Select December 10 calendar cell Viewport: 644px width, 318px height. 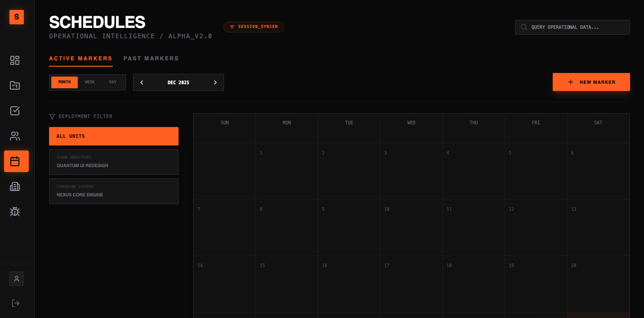tap(411, 227)
